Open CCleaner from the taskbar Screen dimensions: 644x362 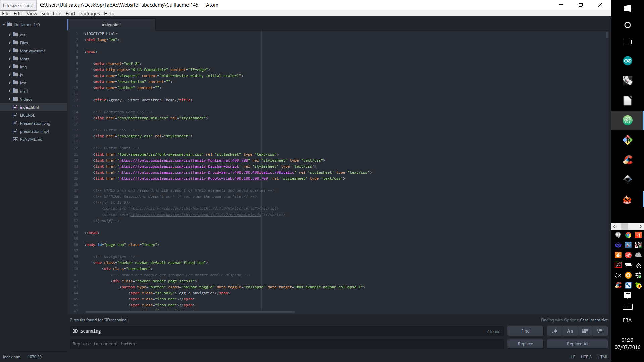point(627,160)
